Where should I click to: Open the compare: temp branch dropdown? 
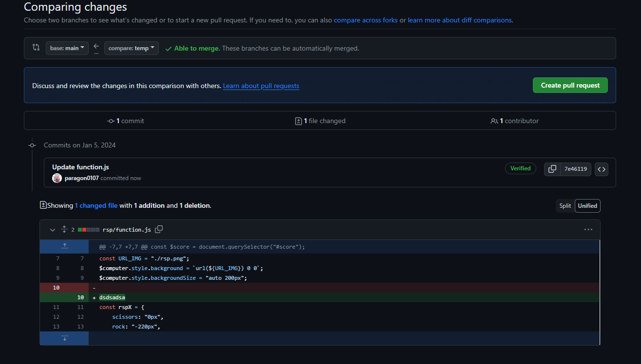(x=131, y=48)
